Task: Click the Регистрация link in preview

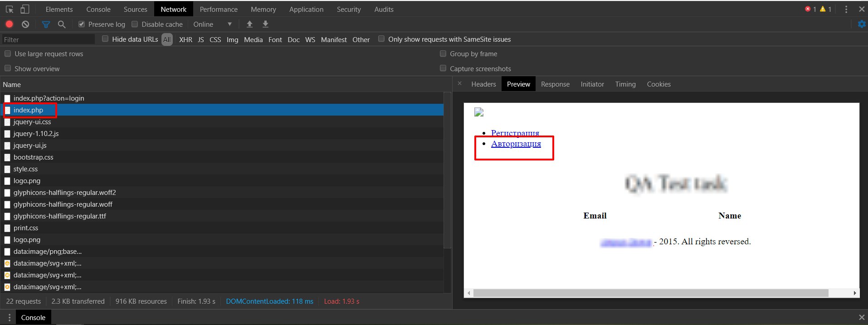Action: click(515, 133)
